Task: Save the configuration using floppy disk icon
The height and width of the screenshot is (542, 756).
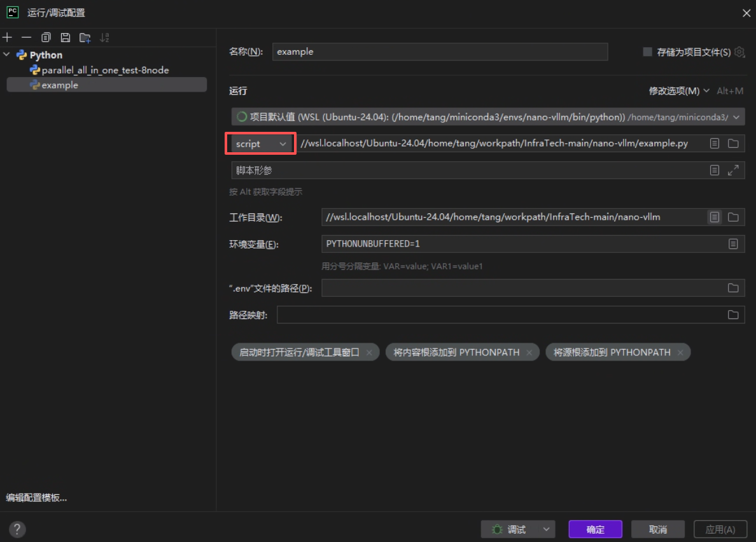Action: tap(66, 37)
